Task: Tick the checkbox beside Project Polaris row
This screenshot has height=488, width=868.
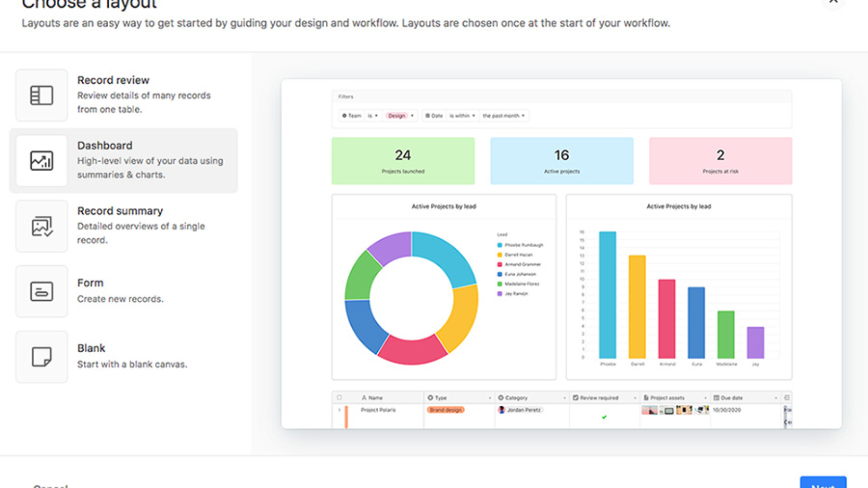Action: (x=340, y=409)
